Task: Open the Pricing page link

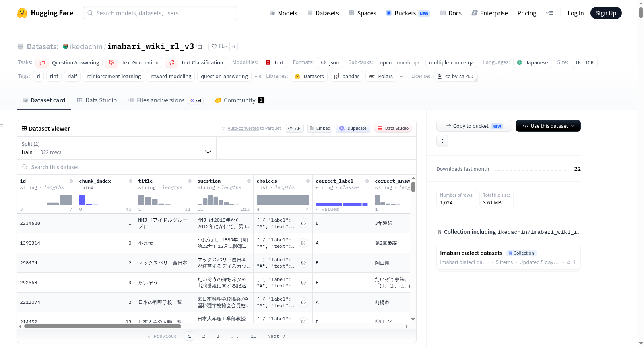Action: point(527,13)
